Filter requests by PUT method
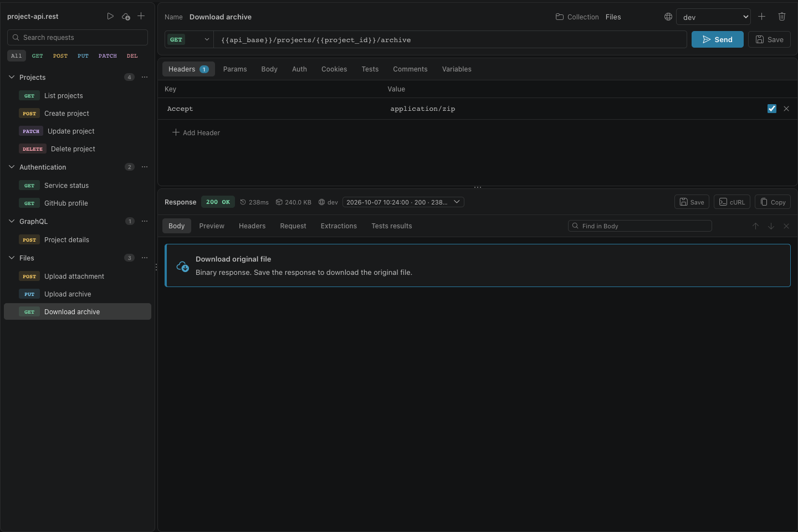The height and width of the screenshot is (532, 798). click(x=83, y=55)
